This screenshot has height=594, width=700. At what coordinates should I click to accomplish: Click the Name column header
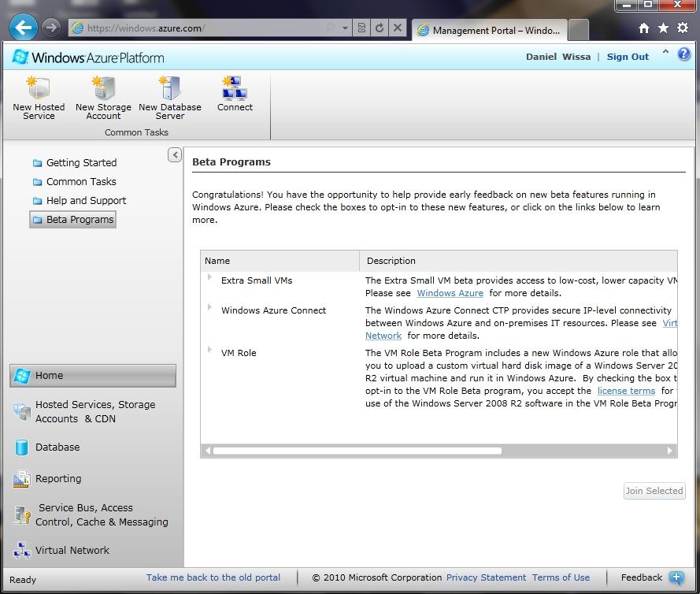click(280, 261)
